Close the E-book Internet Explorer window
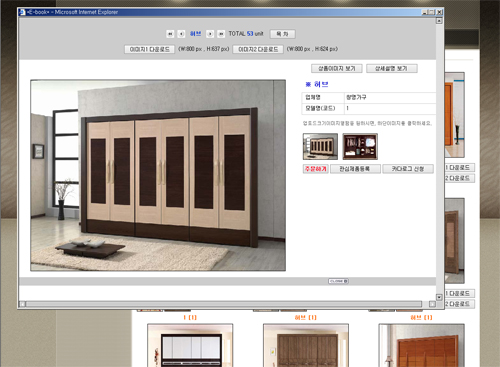 click(x=439, y=12)
